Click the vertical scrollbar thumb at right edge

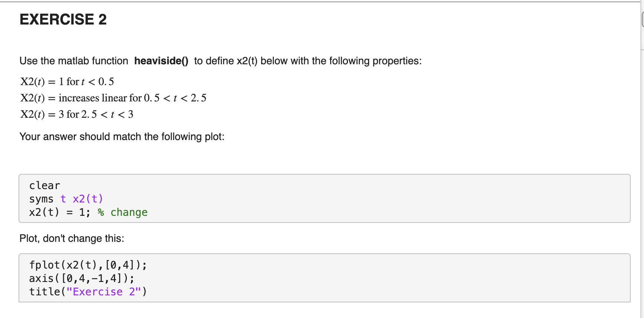[643, 19]
